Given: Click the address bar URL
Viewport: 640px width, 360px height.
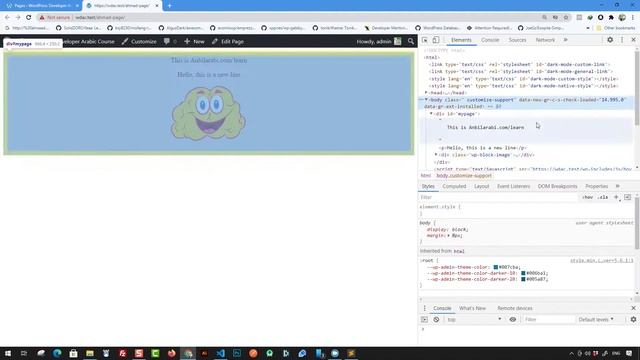Looking at the screenshot, I should click(100, 18).
